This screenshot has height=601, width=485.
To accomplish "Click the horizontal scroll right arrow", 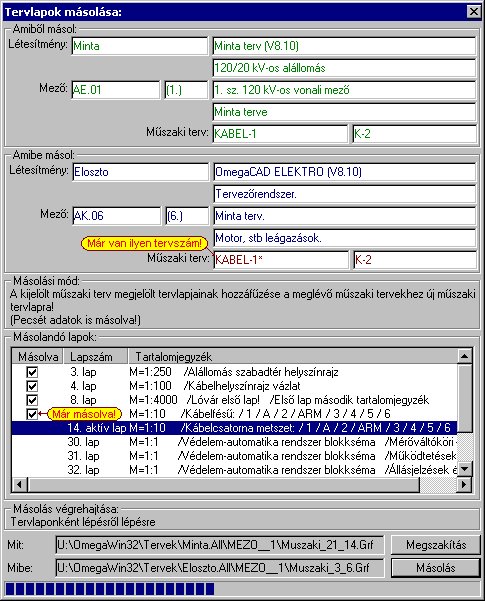I will (465, 484).
